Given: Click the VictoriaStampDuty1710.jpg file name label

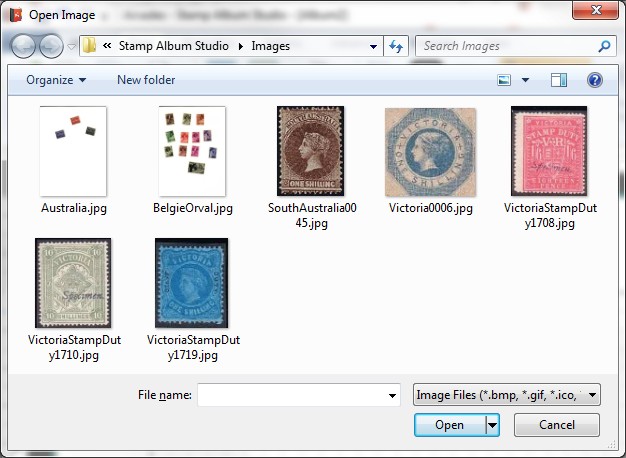Looking at the screenshot, I should click(74, 347).
